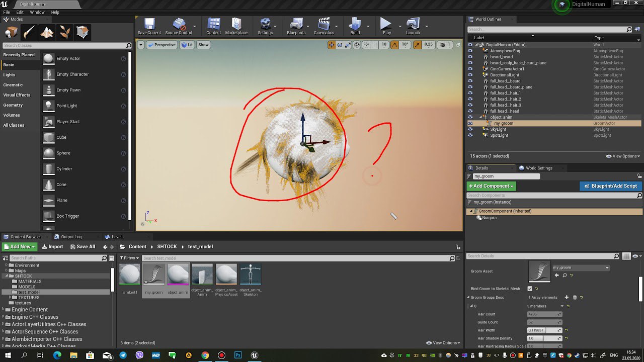644x362 pixels.
Task: Hide the SkyLight actor via eye icon
Action: [470, 129]
